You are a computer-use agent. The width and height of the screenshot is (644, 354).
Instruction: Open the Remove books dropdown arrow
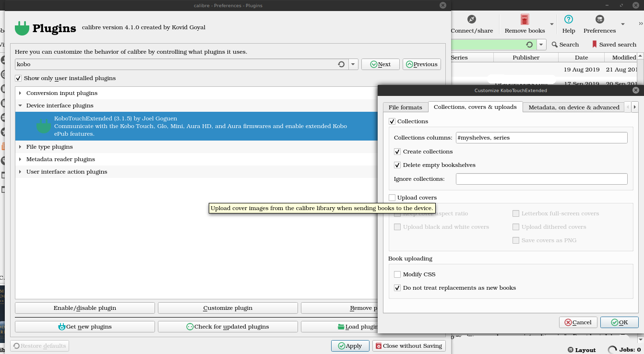(552, 24)
